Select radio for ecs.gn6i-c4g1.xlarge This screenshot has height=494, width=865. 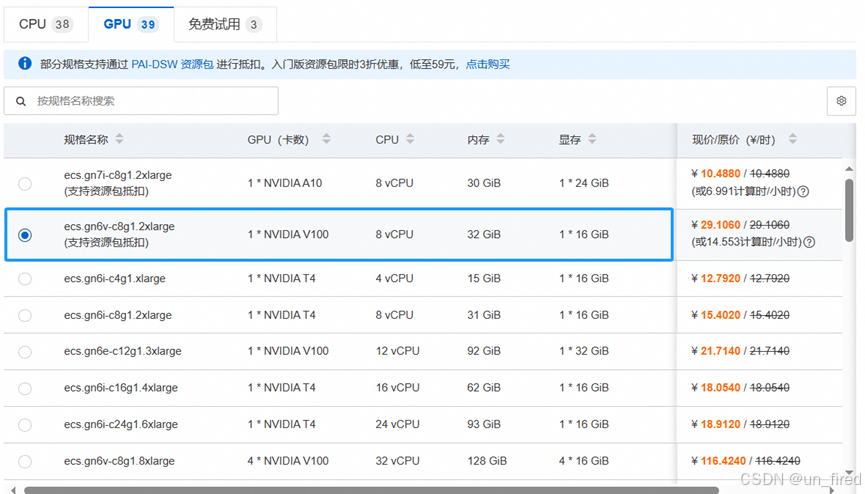click(25, 279)
